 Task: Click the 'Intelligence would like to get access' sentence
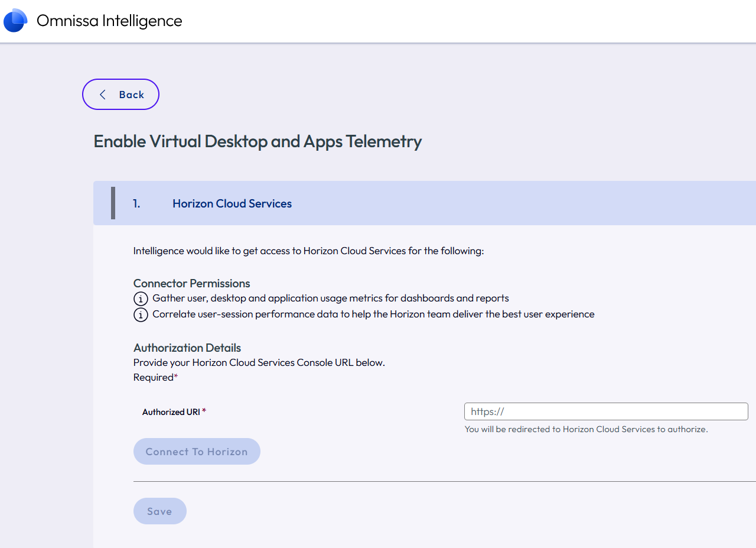308,251
